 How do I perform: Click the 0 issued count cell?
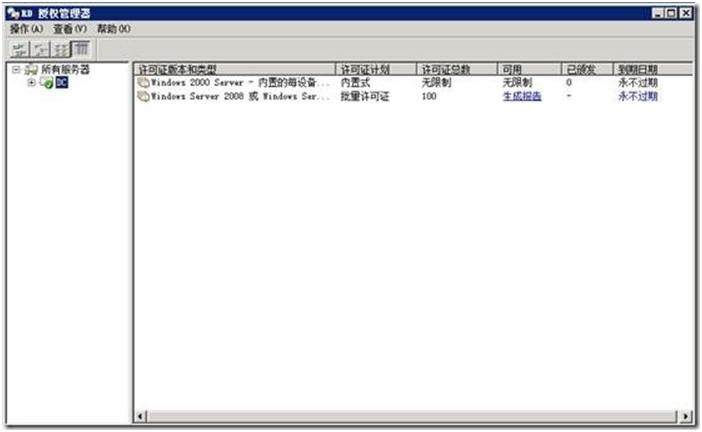(569, 83)
